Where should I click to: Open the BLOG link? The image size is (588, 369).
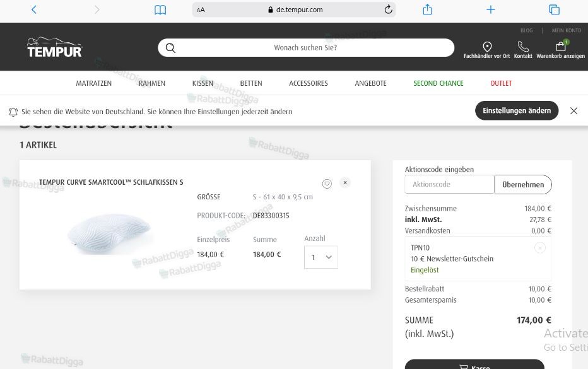527,30
